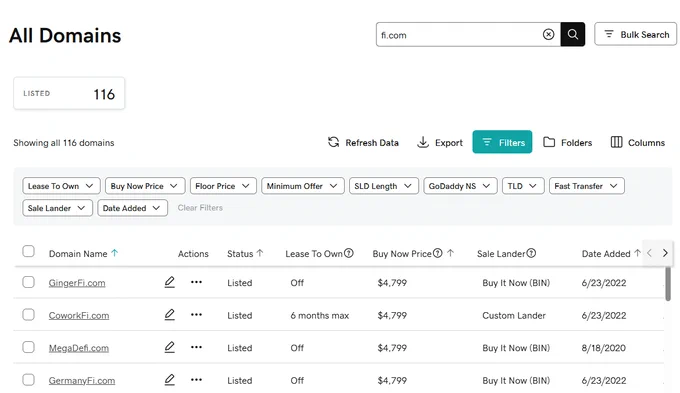Click Clear Filters
The image size is (680, 393).
coord(200,208)
